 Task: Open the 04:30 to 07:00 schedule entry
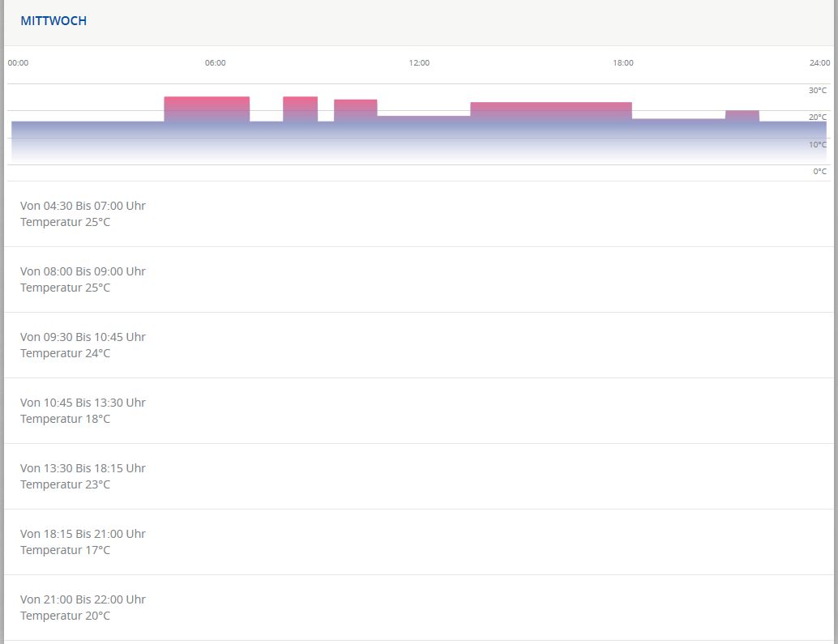pos(83,214)
